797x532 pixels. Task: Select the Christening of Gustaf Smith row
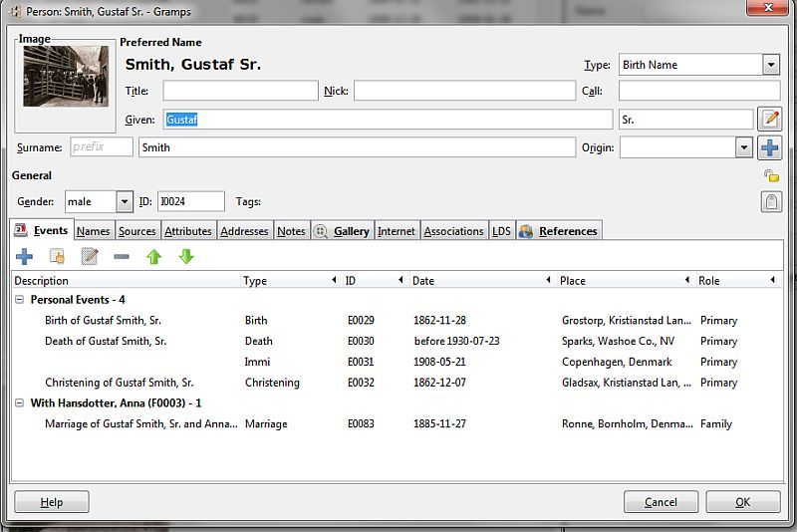point(397,383)
